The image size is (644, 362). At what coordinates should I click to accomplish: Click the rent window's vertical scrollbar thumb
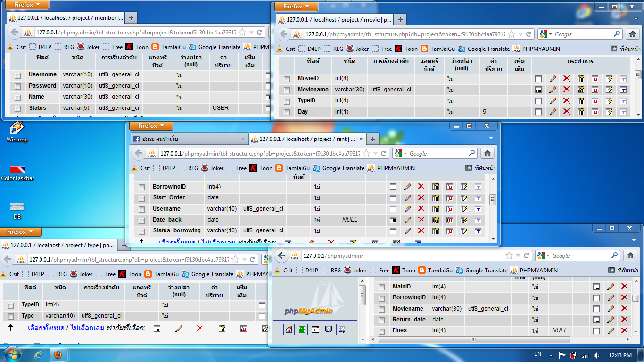coord(493,199)
